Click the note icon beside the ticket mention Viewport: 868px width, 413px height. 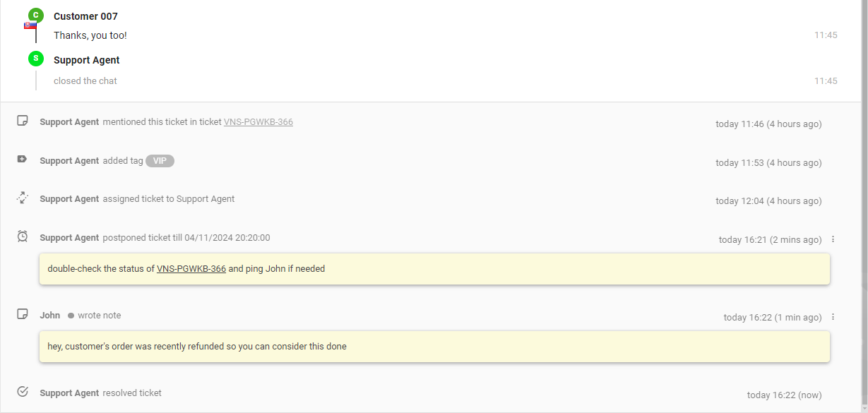coord(23,121)
